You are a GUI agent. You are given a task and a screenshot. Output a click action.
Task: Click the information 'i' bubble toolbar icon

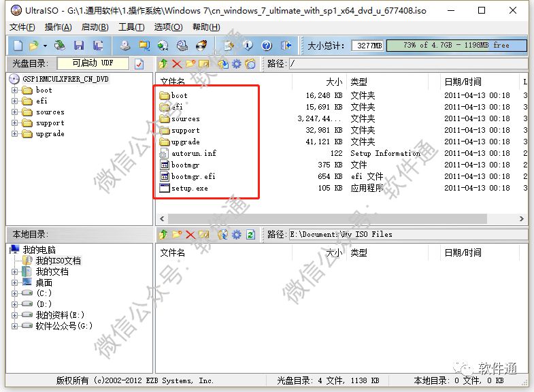click(x=248, y=46)
